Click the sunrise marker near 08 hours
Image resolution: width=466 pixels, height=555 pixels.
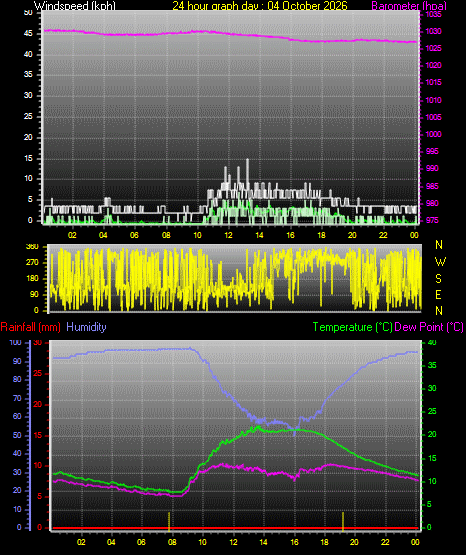(169, 521)
